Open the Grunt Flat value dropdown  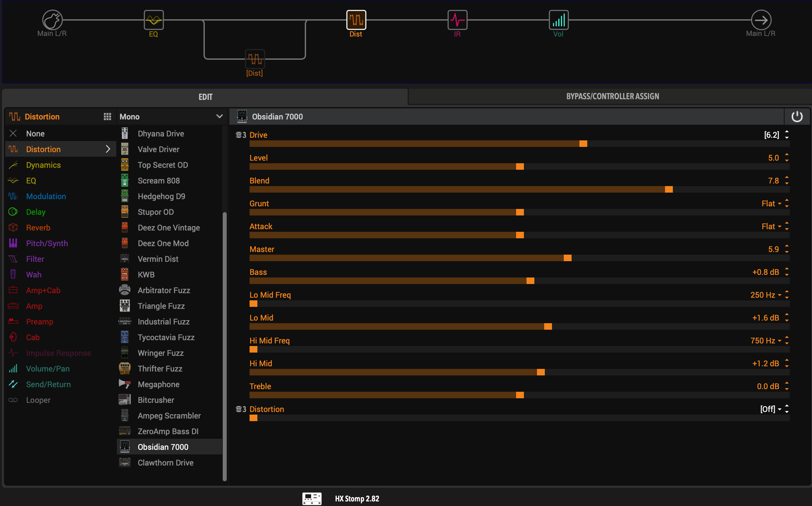click(x=771, y=203)
